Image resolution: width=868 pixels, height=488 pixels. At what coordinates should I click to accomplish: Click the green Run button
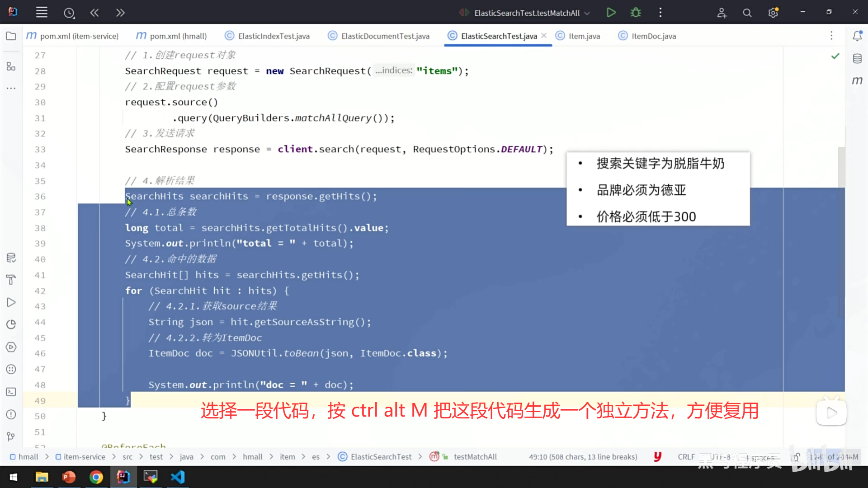pyautogui.click(x=611, y=13)
